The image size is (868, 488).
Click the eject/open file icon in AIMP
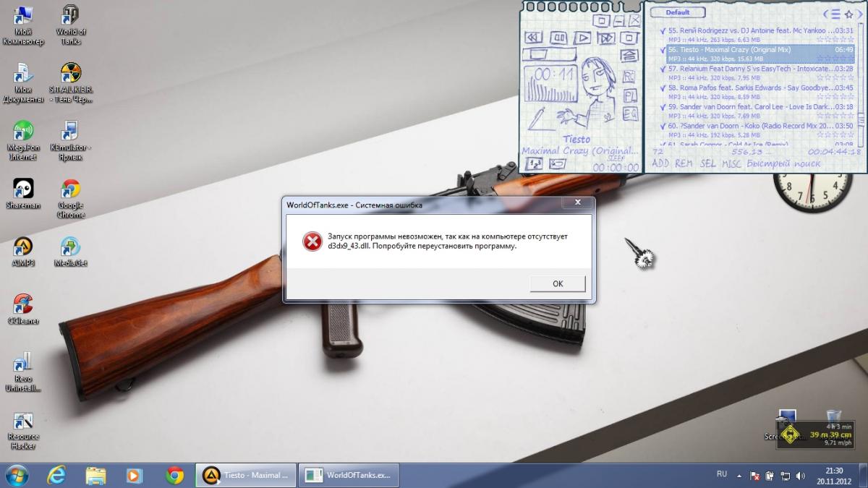pyautogui.click(x=630, y=56)
